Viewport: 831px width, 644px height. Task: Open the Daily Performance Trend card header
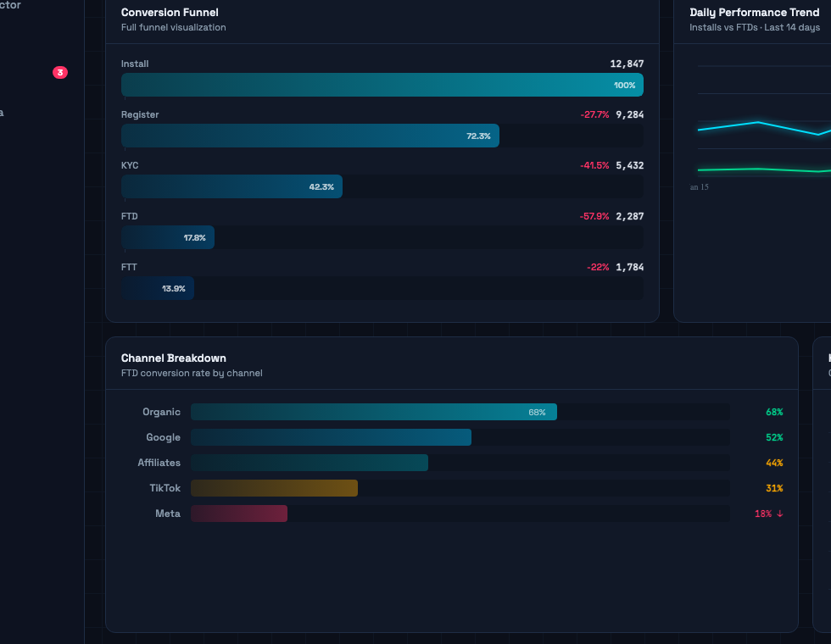[755, 12]
